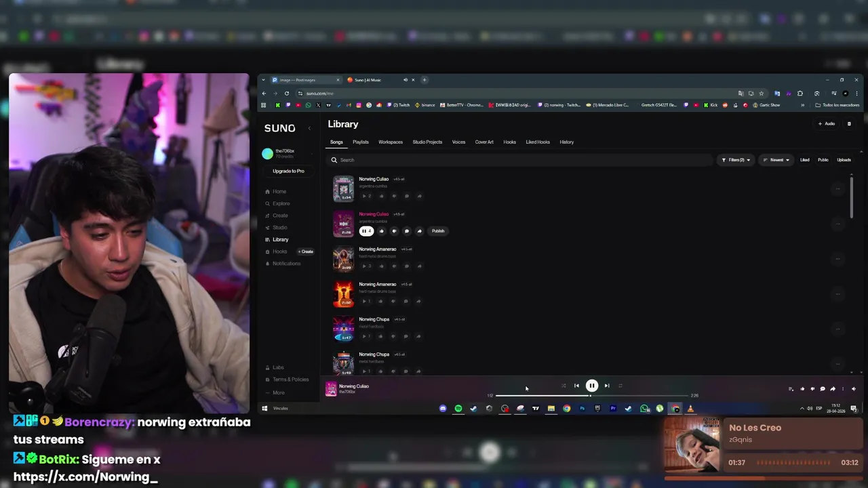
Task: Bookmark this page with the star icon
Action: click(x=762, y=94)
